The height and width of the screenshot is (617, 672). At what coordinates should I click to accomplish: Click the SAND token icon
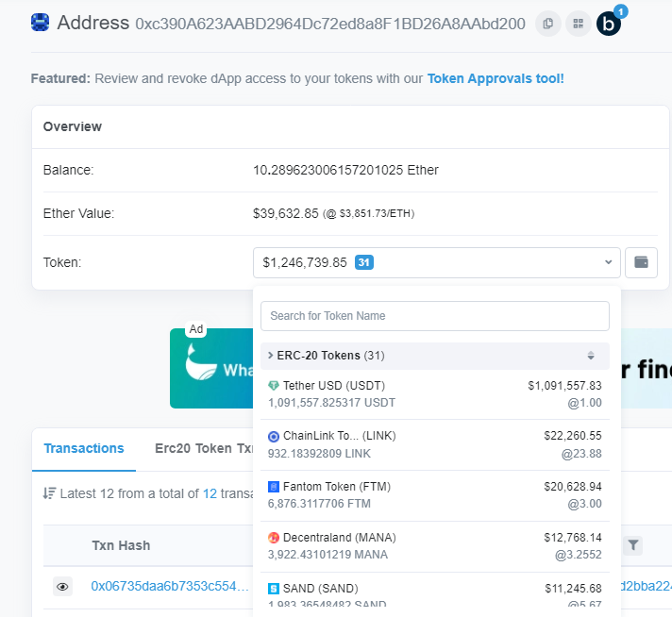point(274,589)
